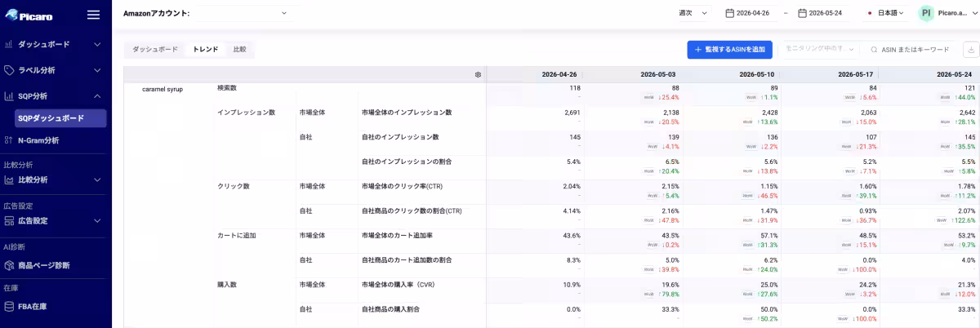The width and height of the screenshot is (980, 328).
Task: Click the Japan flag icon
Action: (x=870, y=13)
